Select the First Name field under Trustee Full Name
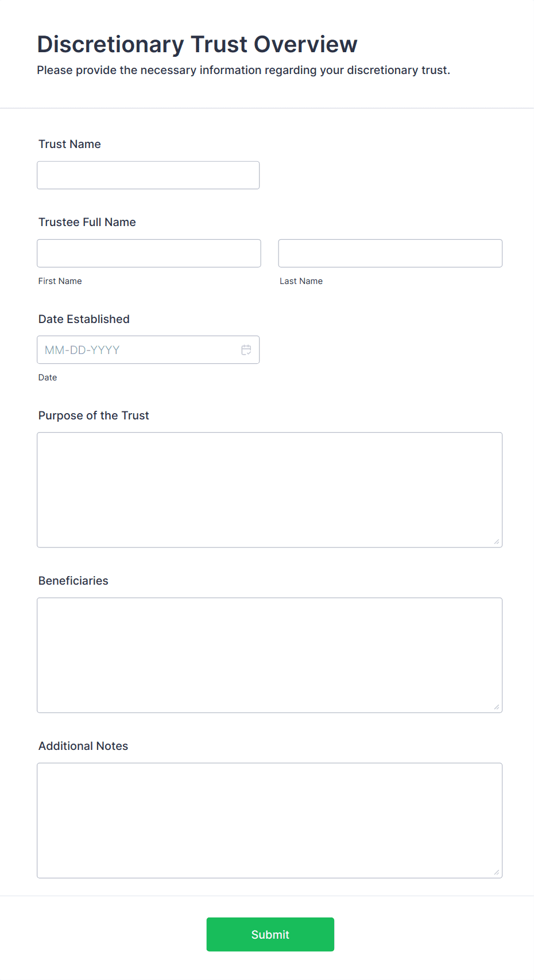 [148, 253]
